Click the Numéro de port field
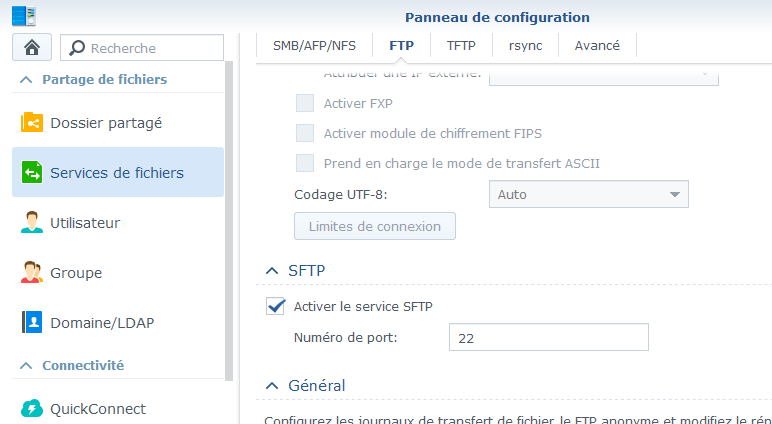The height and width of the screenshot is (424, 772). (x=548, y=337)
